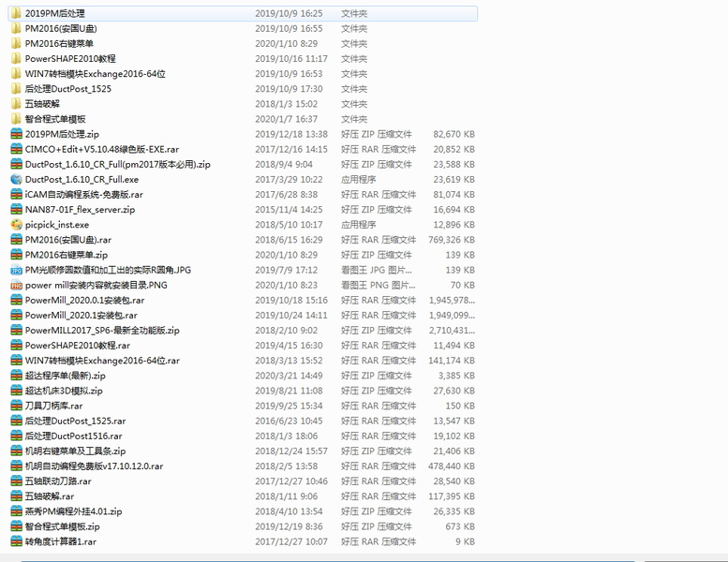The image size is (728, 562).
Task: Click the 后处理DuctPost_1525 folder icon
Action: point(16,89)
